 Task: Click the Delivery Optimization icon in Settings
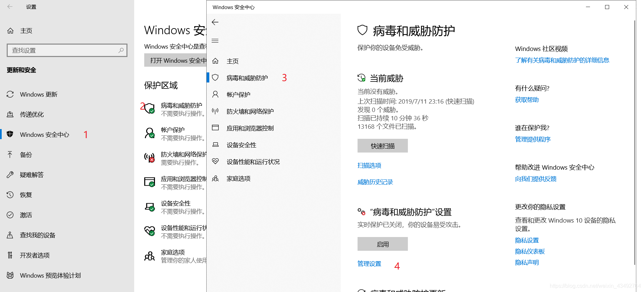[10, 114]
